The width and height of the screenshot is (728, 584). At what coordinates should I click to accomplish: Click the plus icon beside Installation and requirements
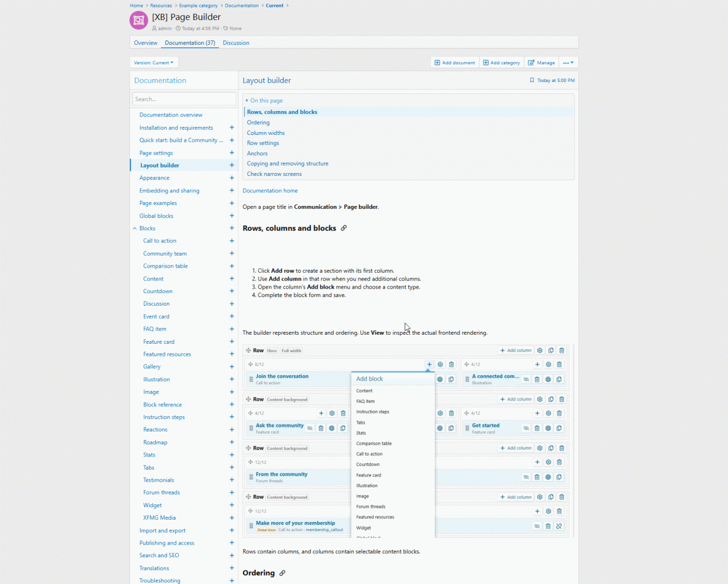point(231,128)
